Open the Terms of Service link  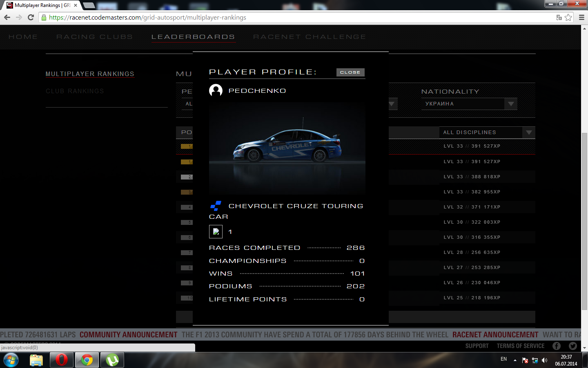pos(521,346)
